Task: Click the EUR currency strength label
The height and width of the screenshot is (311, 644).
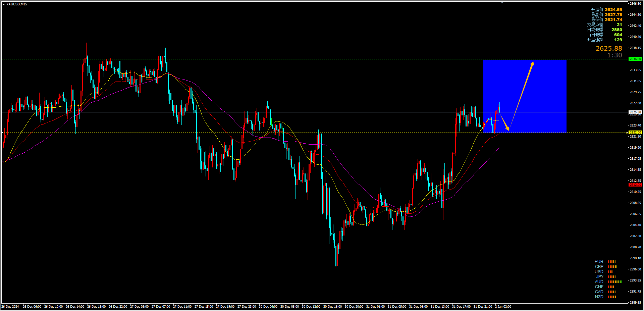Action: (x=599, y=262)
